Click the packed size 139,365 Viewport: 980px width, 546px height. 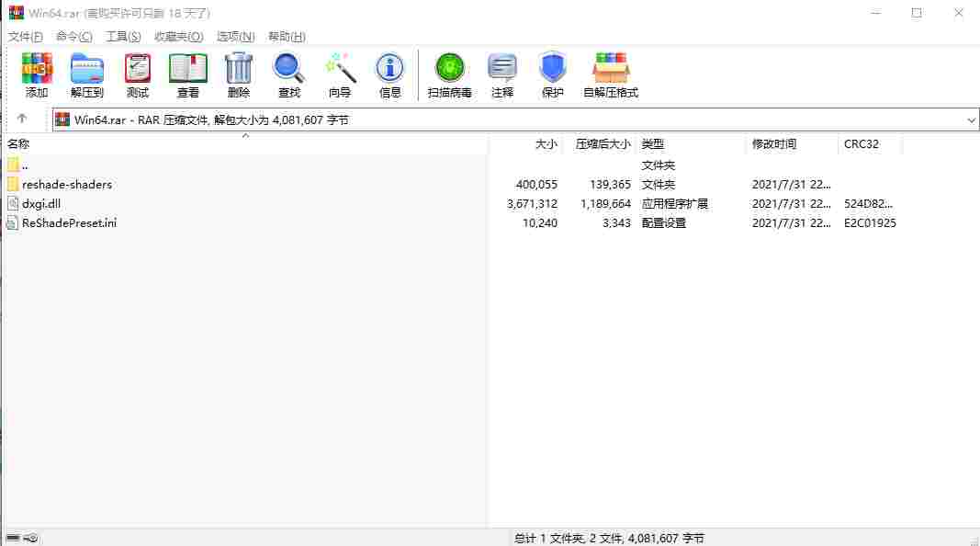[610, 185]
